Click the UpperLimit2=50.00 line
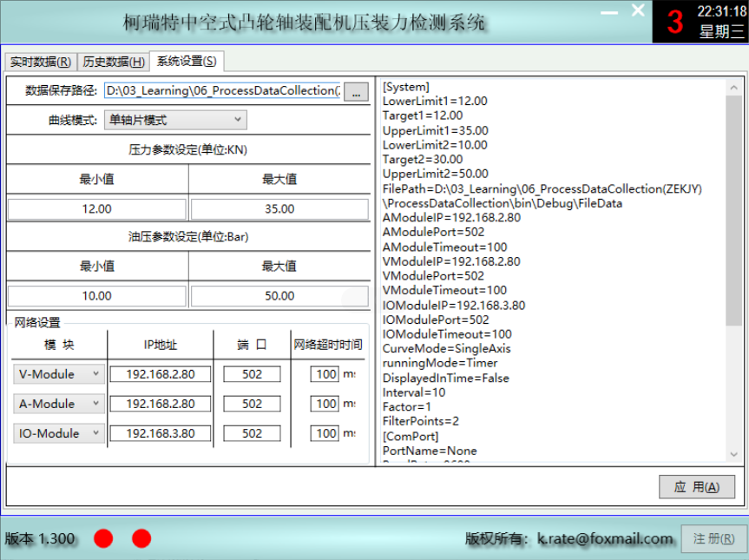Viewport: 749px width, 560px height. pyautogui.click(x=435, y=174)
